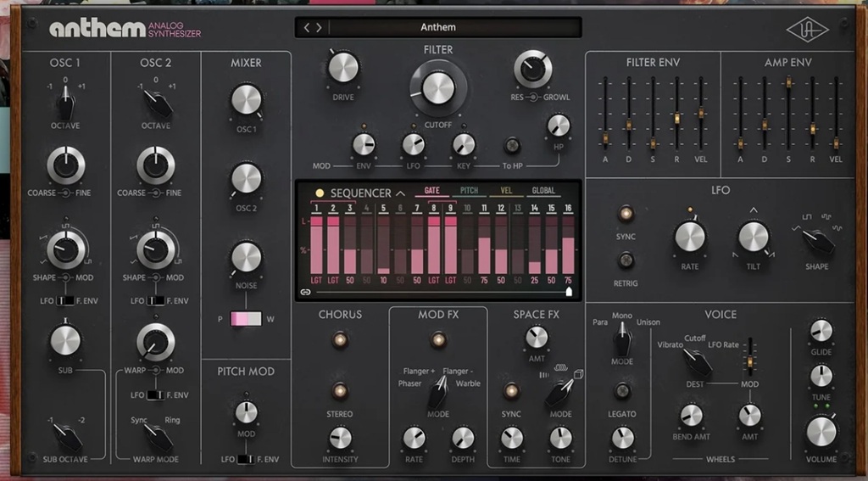The width and height of the screenshot is (868, 481).
Task: Toggle the OSC 2 Warp LFO/F.ENV switch
Action: point(156,395)
